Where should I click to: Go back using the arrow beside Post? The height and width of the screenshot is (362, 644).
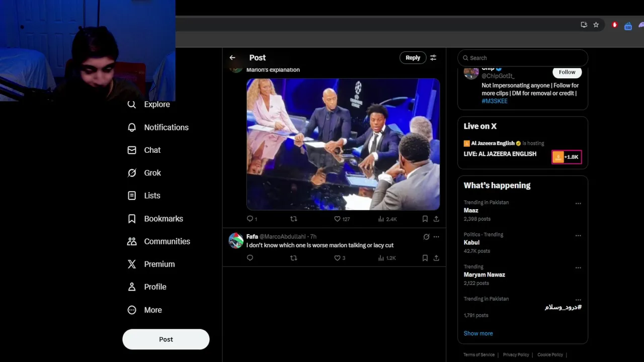pos(232,58)
